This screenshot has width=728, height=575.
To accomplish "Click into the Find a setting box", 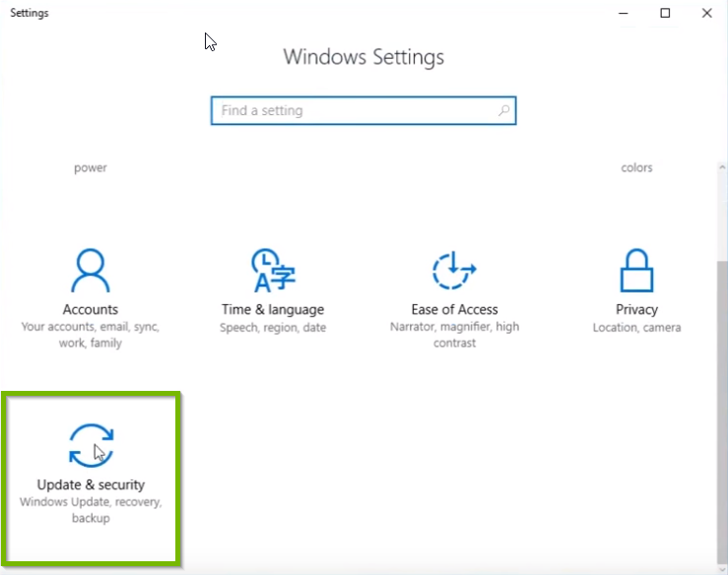I will pos(364,110).
